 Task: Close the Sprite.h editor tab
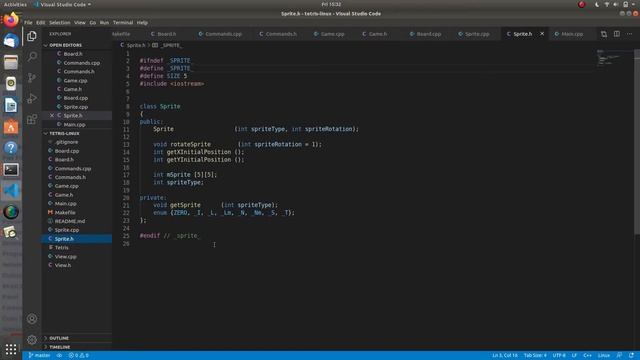pyautogui.click(x=542, y=34)
